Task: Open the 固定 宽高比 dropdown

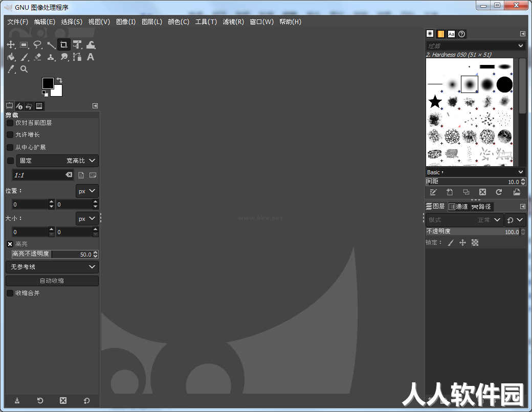Action: [x=58, y=161]
